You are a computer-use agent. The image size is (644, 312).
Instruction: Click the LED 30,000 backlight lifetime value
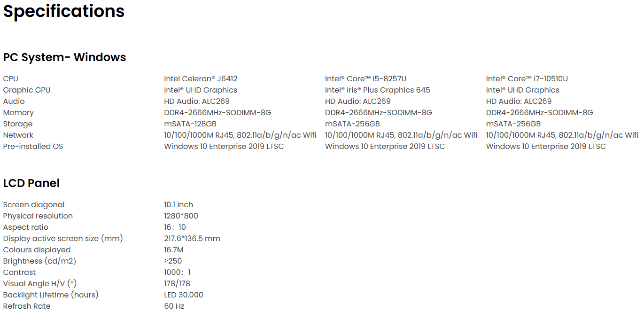[x=183, y=295]
